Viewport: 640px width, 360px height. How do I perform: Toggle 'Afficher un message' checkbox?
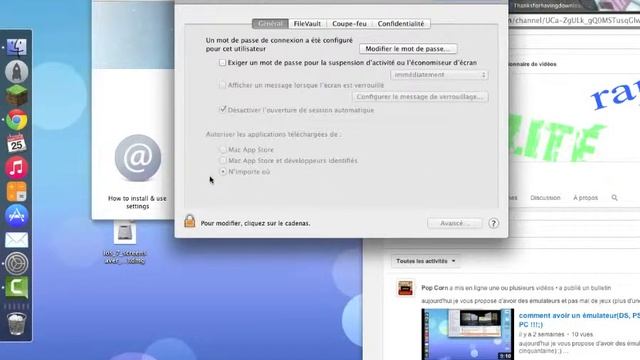[222, 85]
